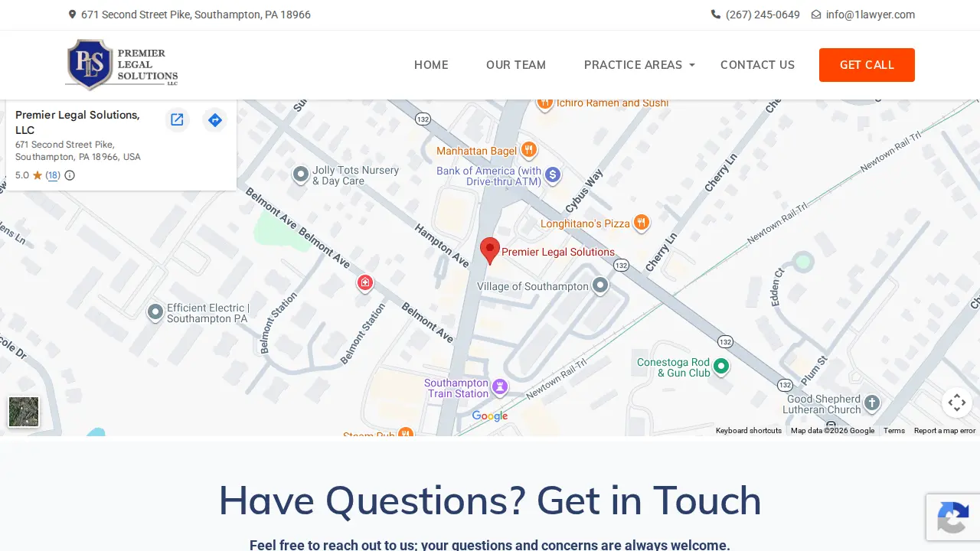Click the Ichiro Ramen and Sushi marker
The width and height of the screenshot is (980, 551).
(x=545, y=103)
